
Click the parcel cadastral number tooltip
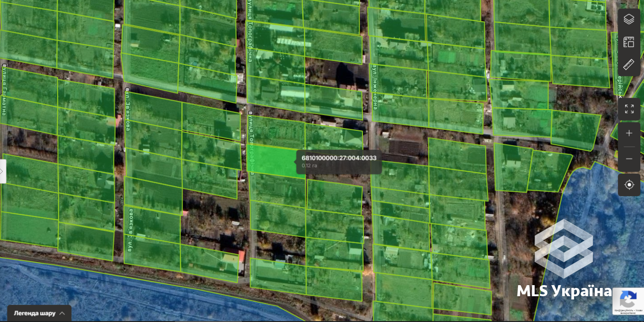339,161
